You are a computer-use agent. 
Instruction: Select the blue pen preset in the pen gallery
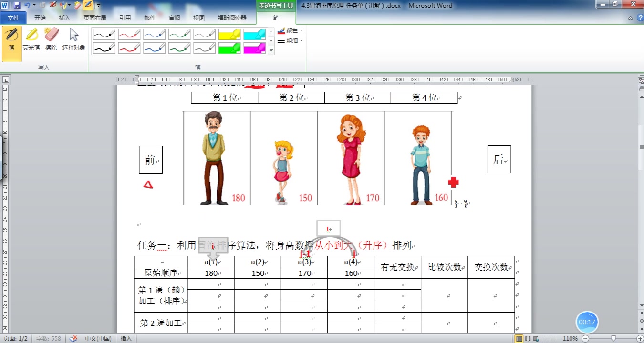coord(155,34)
